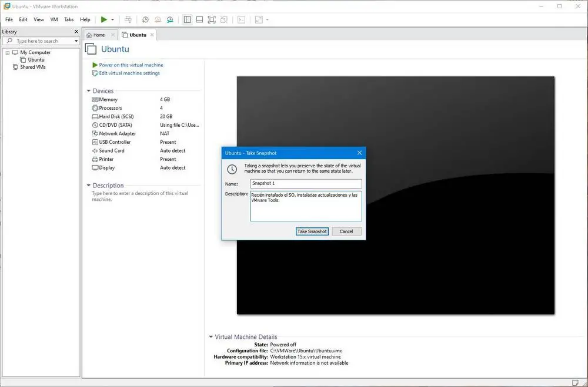Collapse the Description section
588x387 pixels.
89,185
